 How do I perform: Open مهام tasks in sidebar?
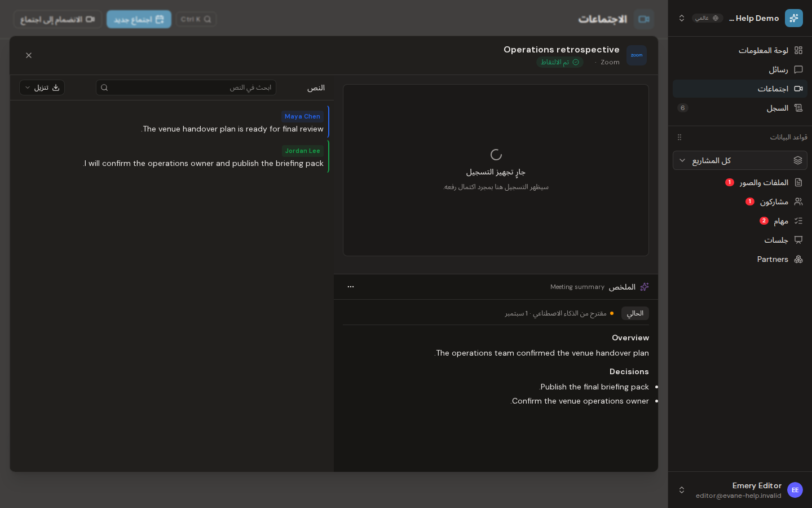[740, 221]
